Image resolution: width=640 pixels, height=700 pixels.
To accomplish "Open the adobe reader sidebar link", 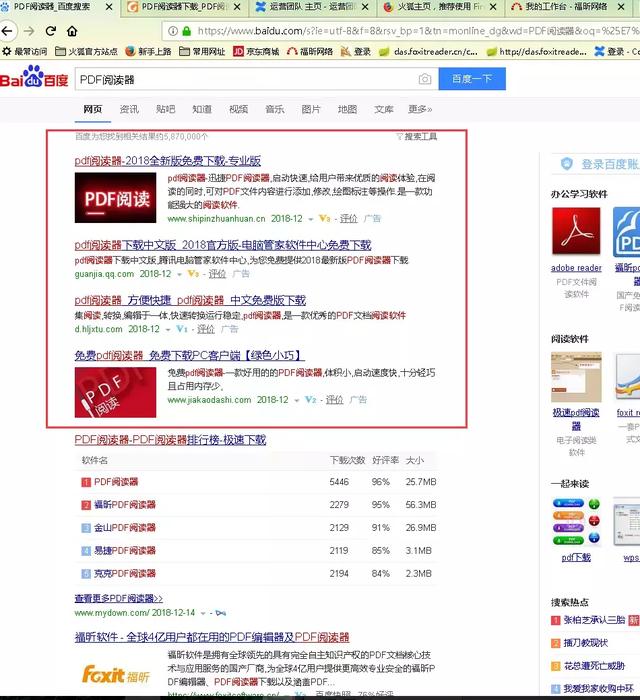I will [576, 268].
